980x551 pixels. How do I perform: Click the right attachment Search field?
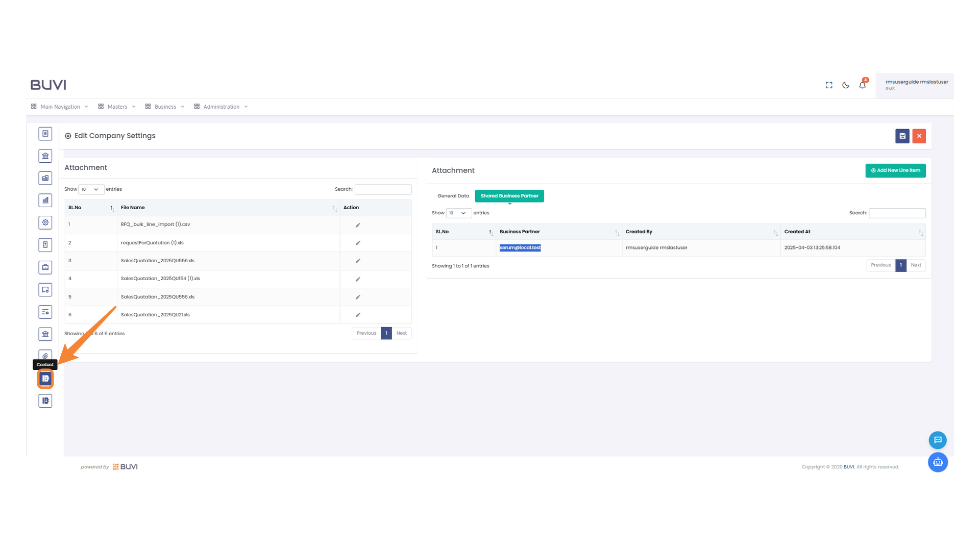(897, 213)
